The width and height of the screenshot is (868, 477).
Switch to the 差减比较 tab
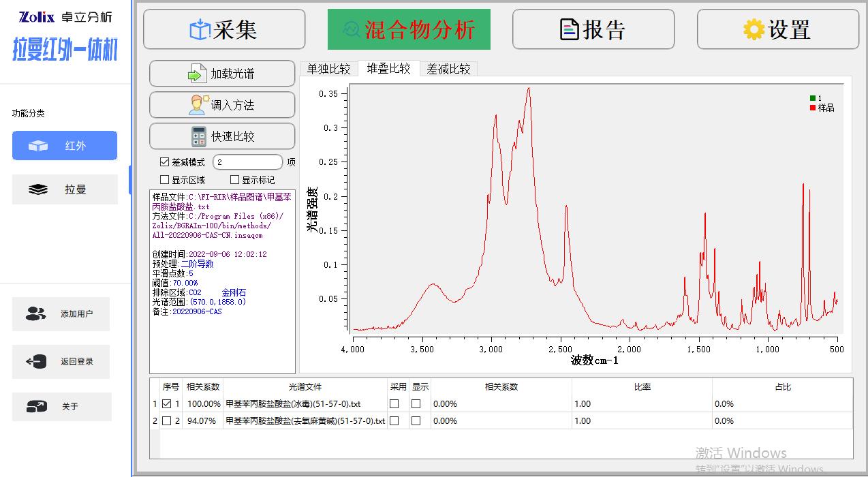(448, 69)
